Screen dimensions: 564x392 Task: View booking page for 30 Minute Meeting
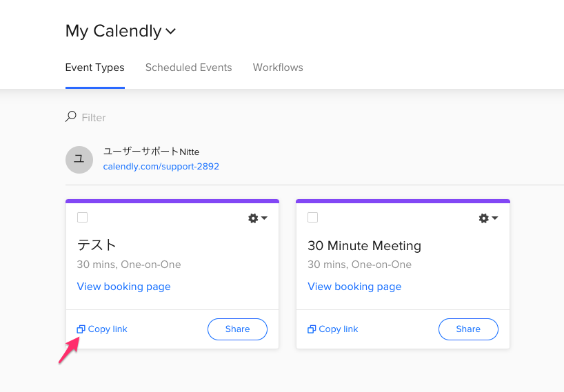click(x=354, y=287)
